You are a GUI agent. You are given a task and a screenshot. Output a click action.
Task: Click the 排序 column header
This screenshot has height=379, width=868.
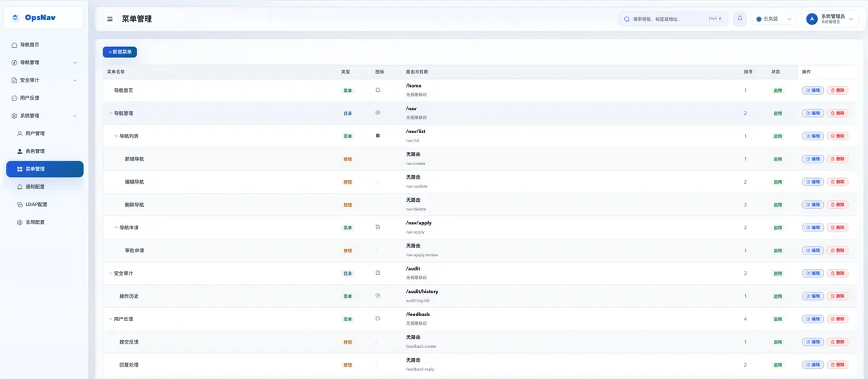(x=748, y=72)
